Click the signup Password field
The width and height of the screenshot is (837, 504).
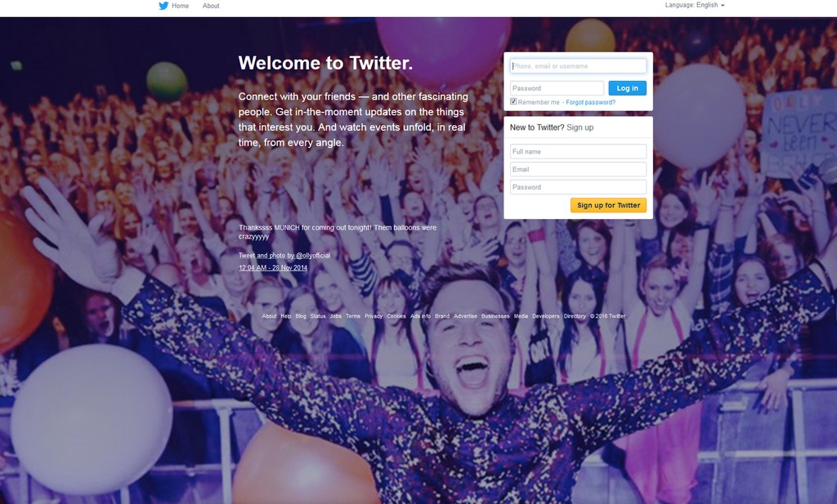(x=578, y=187)
